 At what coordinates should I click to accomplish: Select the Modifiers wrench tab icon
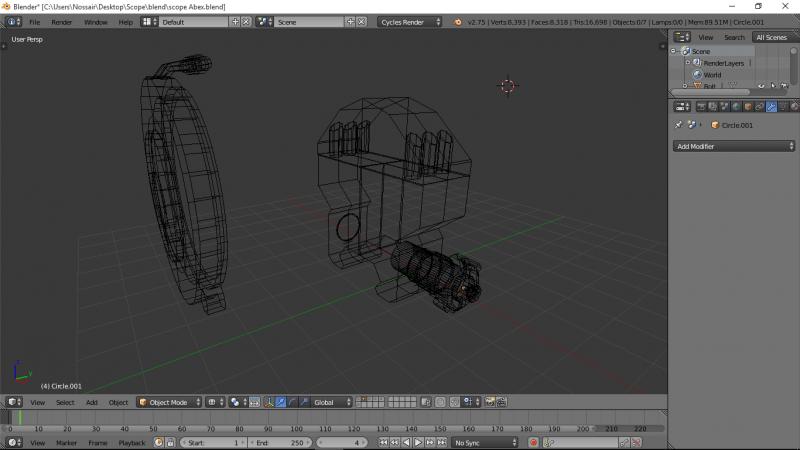click(771, 107)
